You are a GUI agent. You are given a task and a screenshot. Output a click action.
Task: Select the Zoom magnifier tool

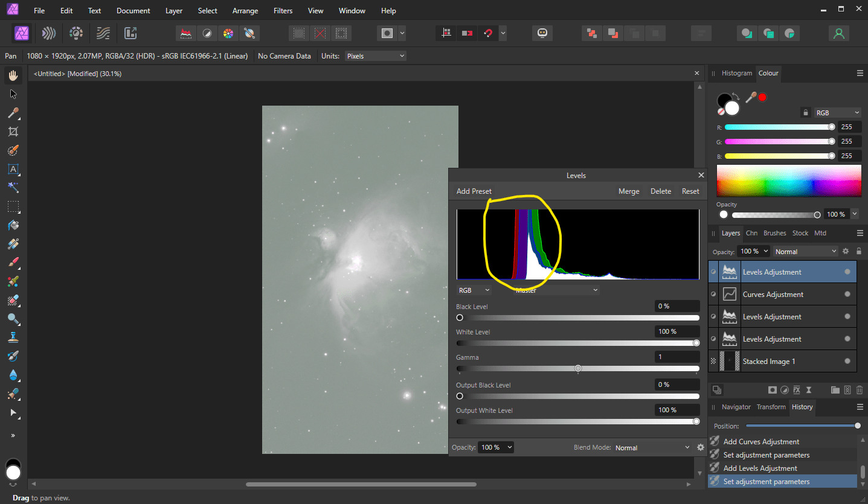coord(13,319)
